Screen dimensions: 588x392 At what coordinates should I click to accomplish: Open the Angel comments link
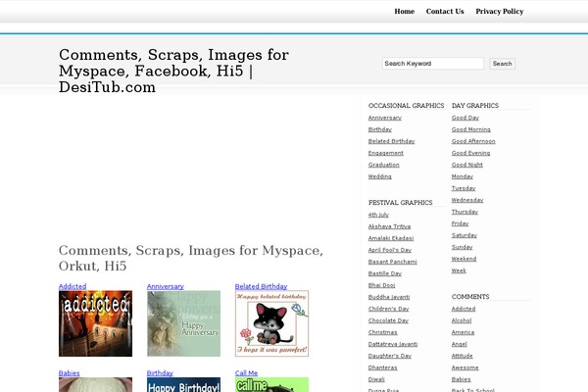click(460, 344)
